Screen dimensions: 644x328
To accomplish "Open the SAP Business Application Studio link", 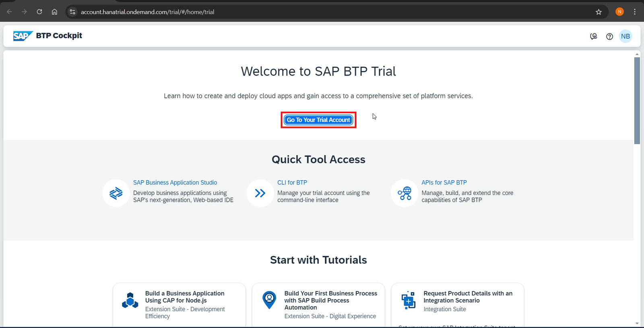I will pyautogui.click(x=175, y=182).
